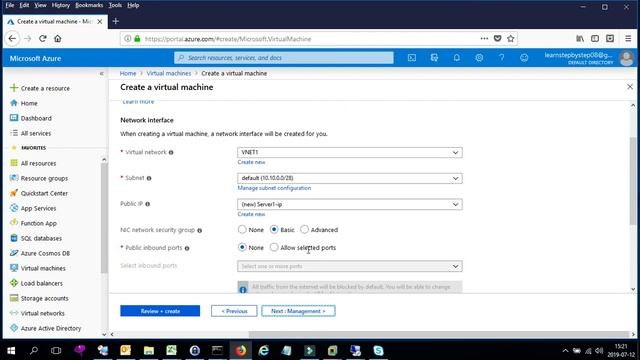Click the Public IP info icon
The height and width of the screenshot is (360, 640).
148,204
